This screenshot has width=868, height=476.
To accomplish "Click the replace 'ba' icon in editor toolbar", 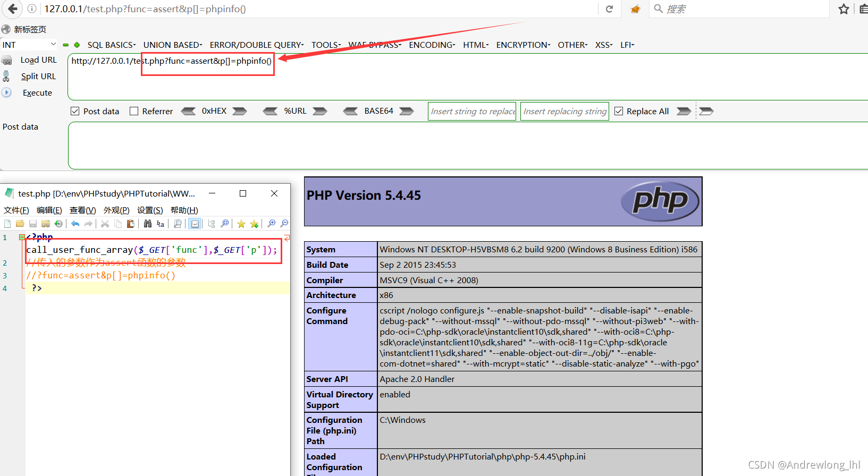I will pyautogui.click(x=161, y=224).
